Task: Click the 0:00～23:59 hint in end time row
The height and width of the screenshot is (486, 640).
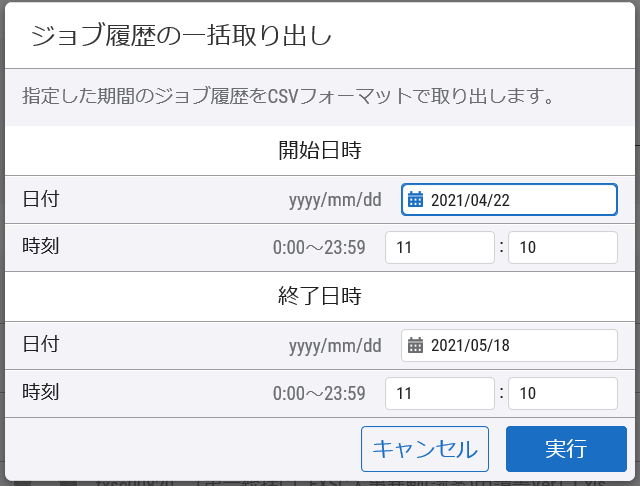Action: click(319, 393)
